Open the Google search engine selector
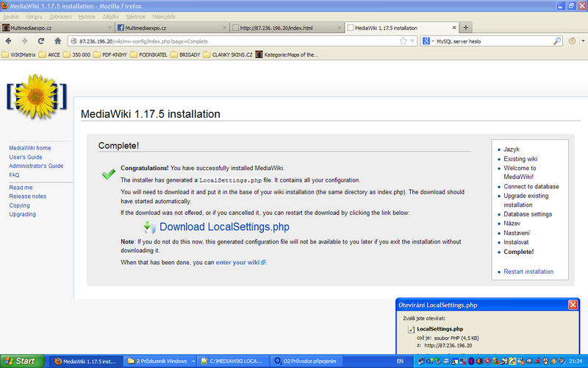 coord(428,41)
